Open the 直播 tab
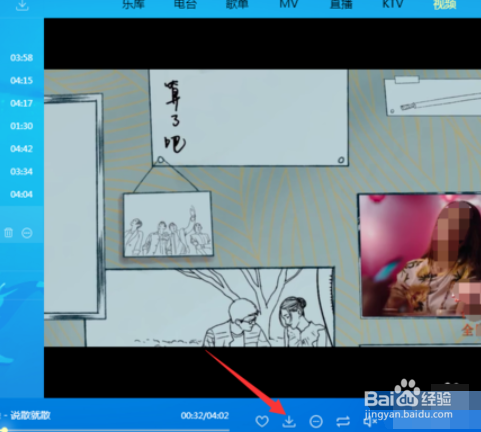 click(x=341, y=4)
